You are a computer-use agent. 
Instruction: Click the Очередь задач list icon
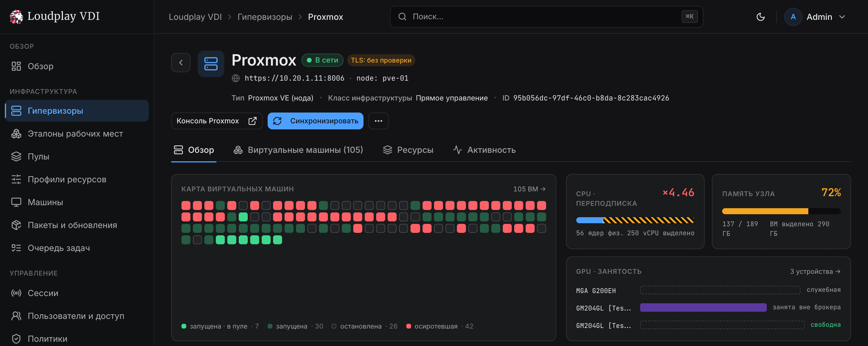[x=16, y=248]
